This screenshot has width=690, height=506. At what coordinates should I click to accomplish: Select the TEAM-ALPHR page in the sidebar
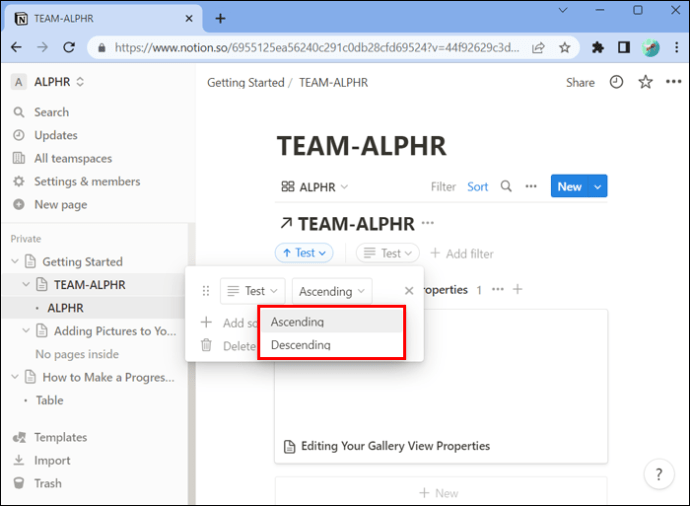pyautogui.click(x=89, y=285)
